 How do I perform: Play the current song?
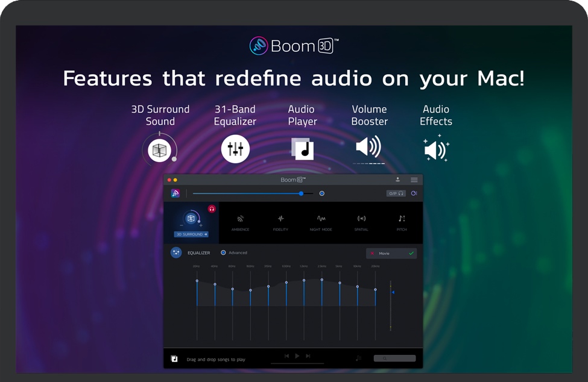pyautogui.click(x=297, y=355)
